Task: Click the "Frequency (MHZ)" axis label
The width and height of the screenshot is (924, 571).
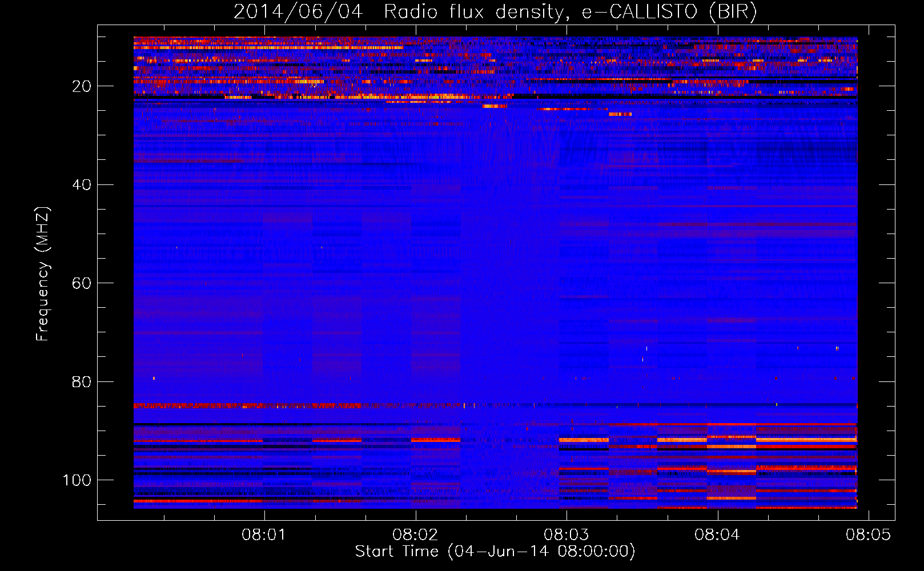Action: click(x=43, y=274)
